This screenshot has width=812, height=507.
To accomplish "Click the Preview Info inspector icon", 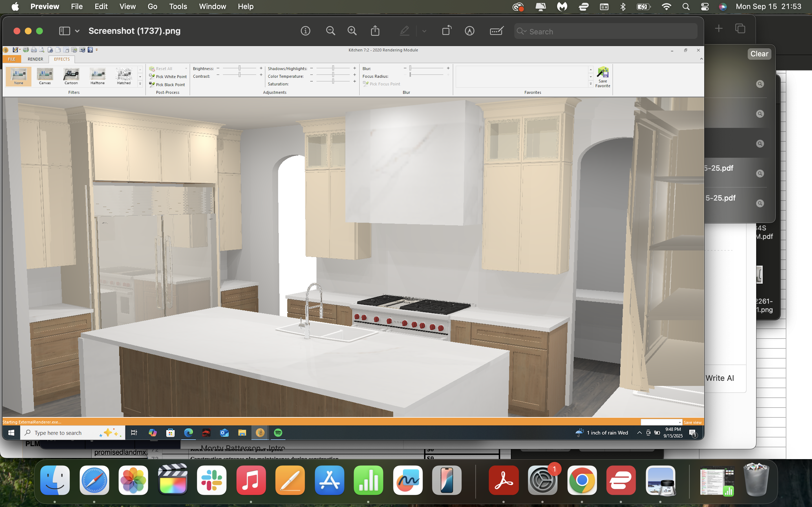I will click(x=305, y=31).
